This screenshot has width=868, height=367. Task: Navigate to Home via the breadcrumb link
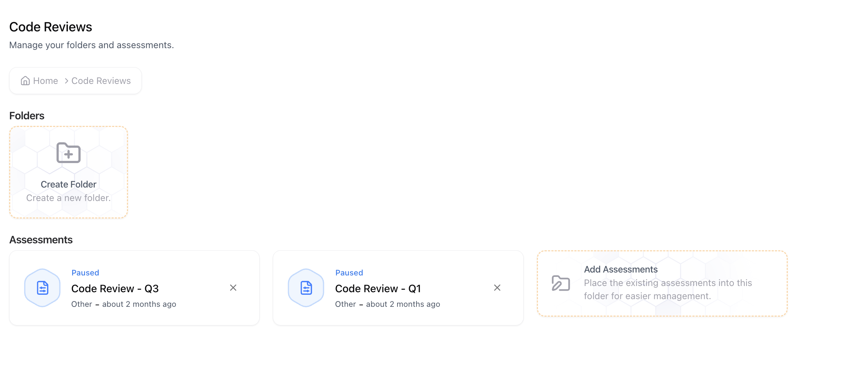click(x=45, y=80)
